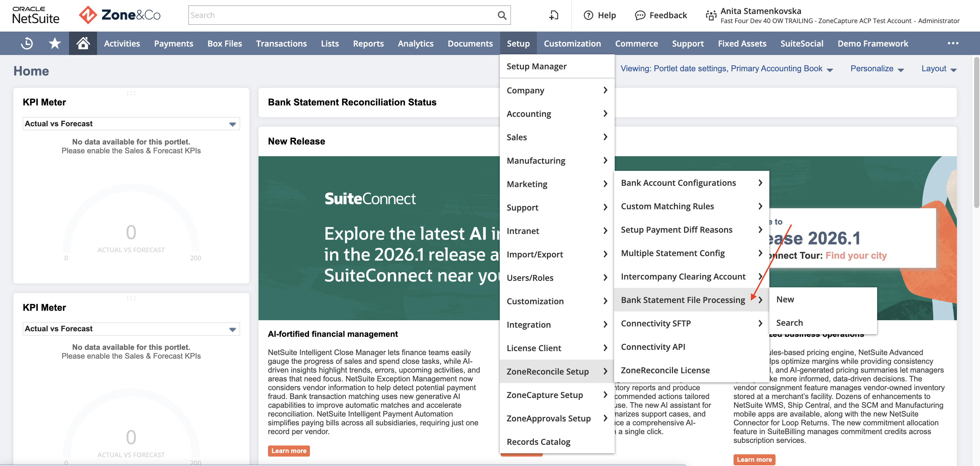Viewport: 980px width, 466px height.
Task: Click the search magnifier icon
Action: coord(502,15)
